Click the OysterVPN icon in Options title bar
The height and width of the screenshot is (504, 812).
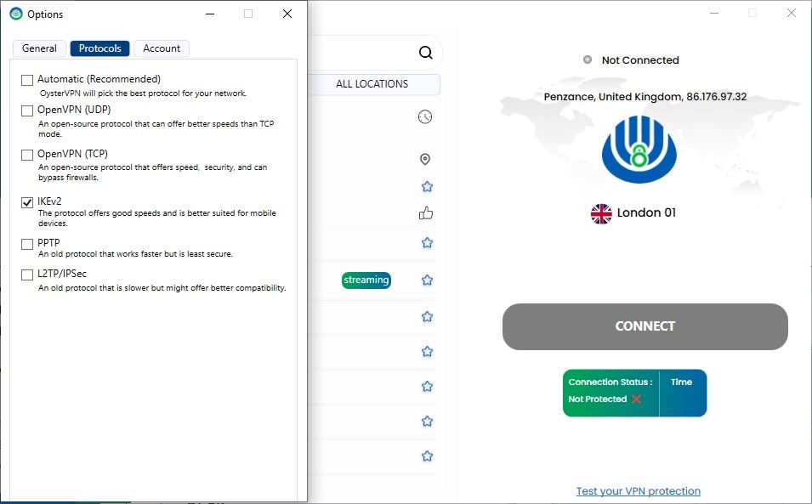[16, 14]
